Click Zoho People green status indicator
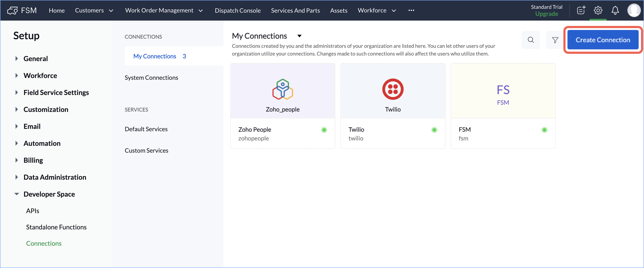Image resolution: width=644 pixels, height=268 pixels. (324, 130)
